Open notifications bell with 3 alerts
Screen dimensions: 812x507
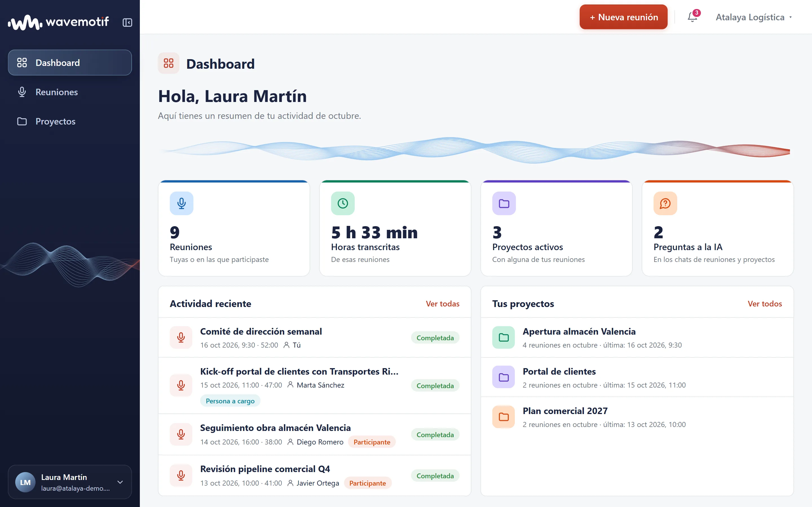(692, 17)
